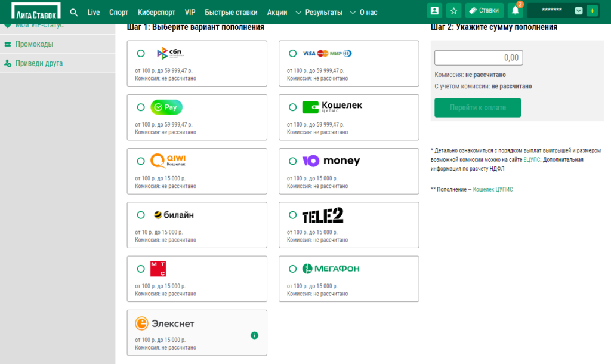This screenshot has height=364, width=611.
Task: Click the МегаФон logo
Action: click(x=331, y=269)
